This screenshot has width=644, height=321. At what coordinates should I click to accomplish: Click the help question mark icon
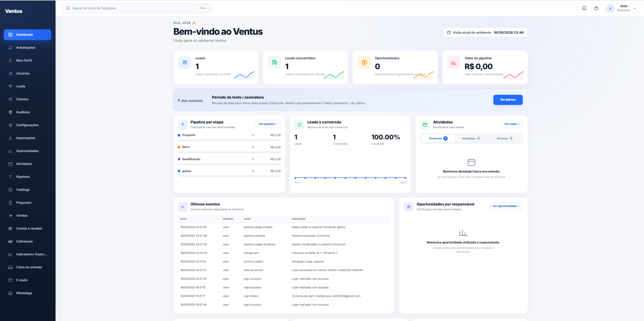point(596,8)
